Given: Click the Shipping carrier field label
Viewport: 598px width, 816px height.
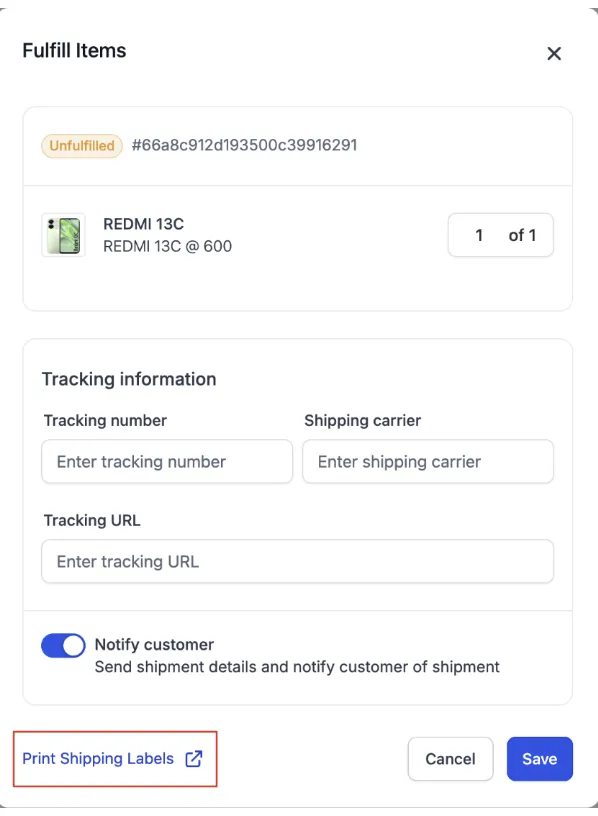Looking at the screenshot, I should click(x=363, y=420).
